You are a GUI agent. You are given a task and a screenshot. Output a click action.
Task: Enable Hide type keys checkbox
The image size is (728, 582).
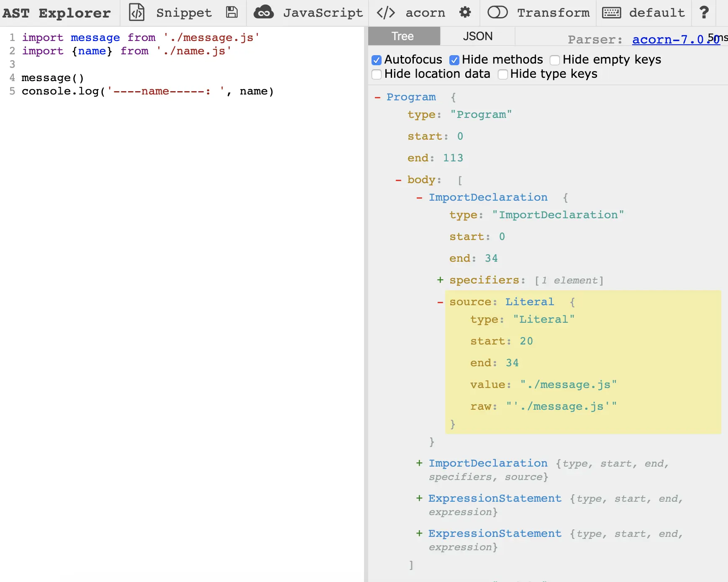pos(503,74)
